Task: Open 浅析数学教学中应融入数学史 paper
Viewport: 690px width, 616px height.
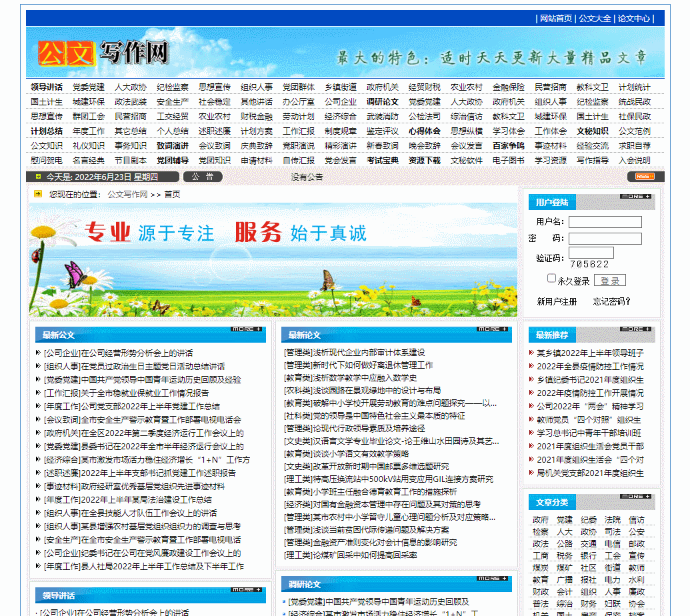Action: [x=365, y=378]
